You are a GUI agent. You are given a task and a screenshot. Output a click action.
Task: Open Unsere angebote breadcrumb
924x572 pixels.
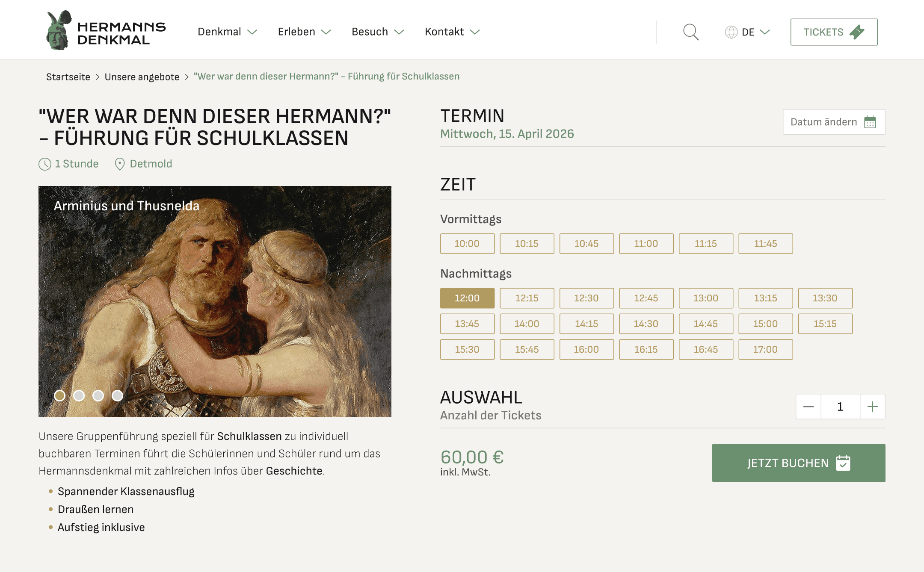[x=142, y=77]
